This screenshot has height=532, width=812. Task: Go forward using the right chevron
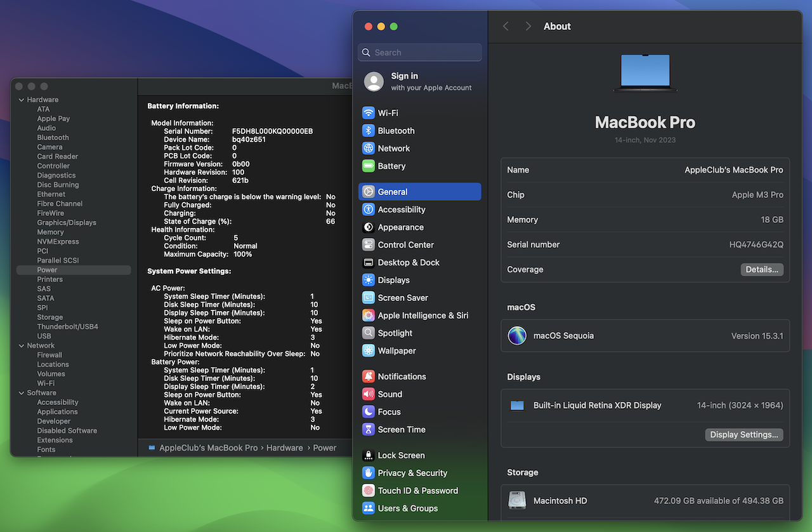click(x=528, y=26)
